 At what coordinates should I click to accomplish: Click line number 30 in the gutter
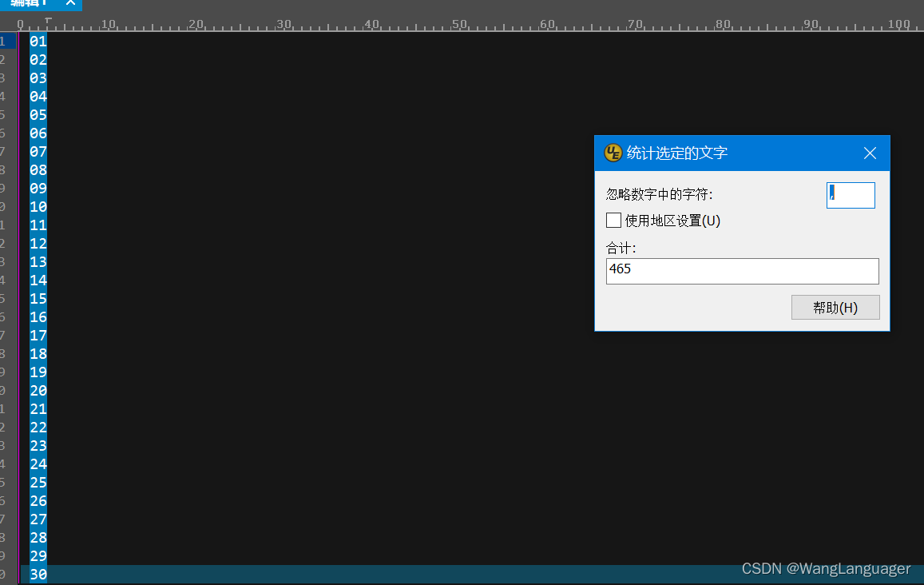5,575
